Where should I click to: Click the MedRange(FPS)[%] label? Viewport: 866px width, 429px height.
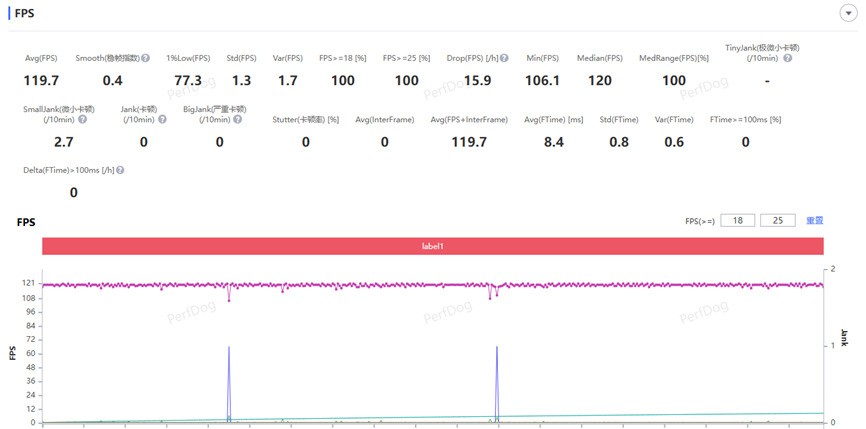(674, 58)
